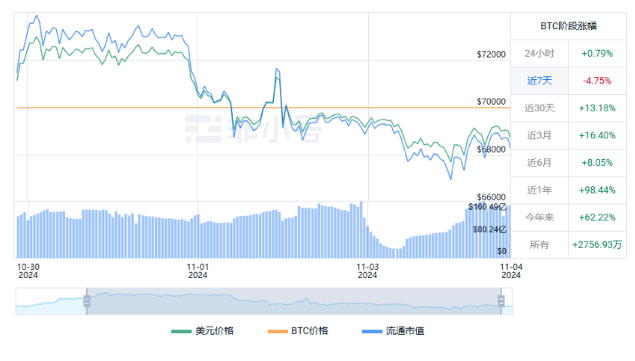Choose the 近1年 period row
Screen dimensions: 635x361
(x=569, y=190)
